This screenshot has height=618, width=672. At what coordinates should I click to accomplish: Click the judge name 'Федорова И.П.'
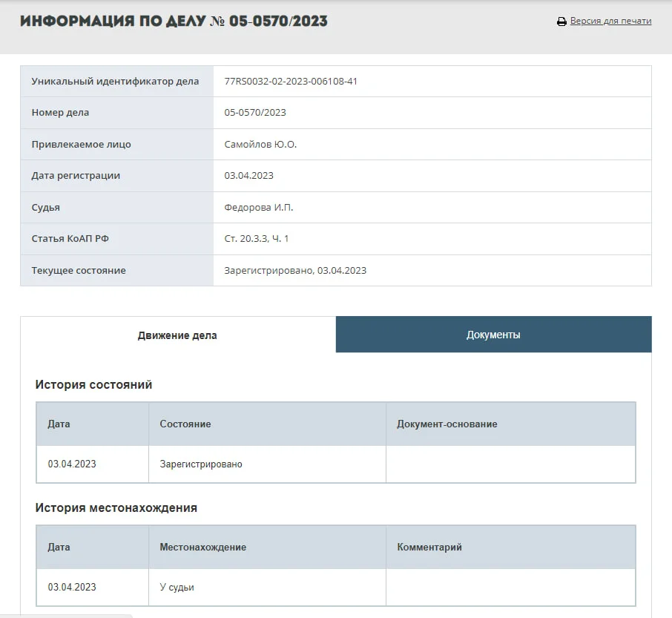[259, 208]
